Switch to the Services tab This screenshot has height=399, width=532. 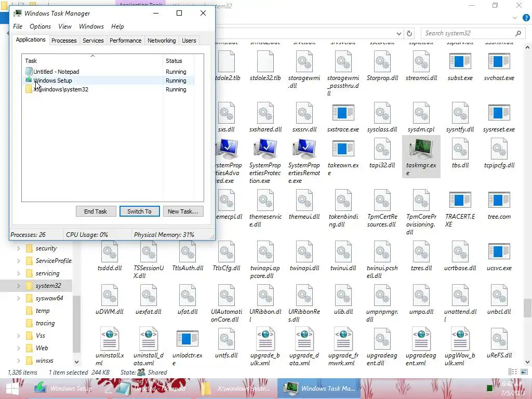(x=93, y=41)
